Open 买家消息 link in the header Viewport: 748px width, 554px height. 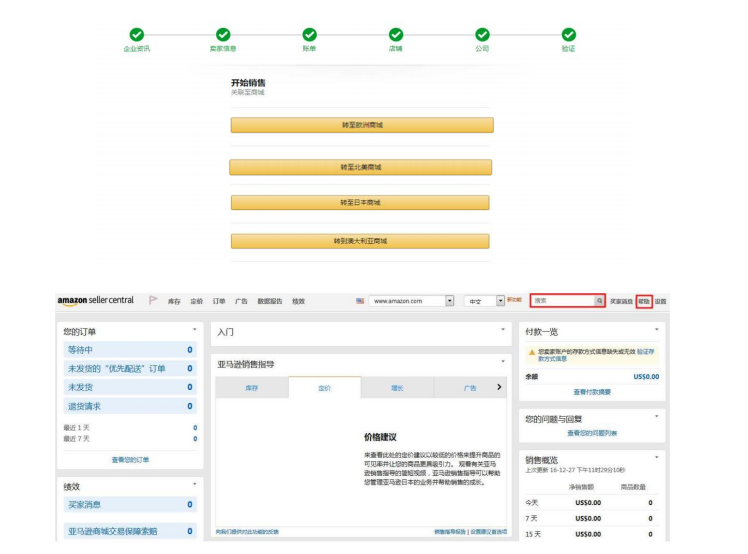click(x=621, y=302)
